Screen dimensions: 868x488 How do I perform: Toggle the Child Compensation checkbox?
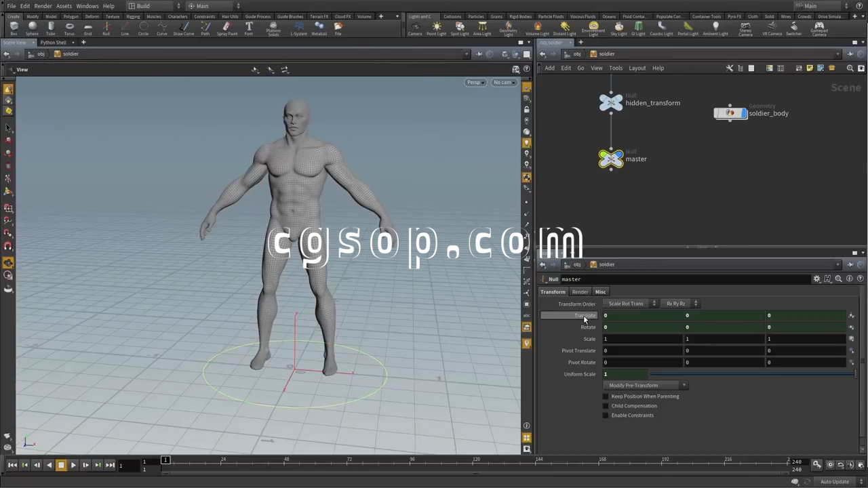tap(606, 406)
